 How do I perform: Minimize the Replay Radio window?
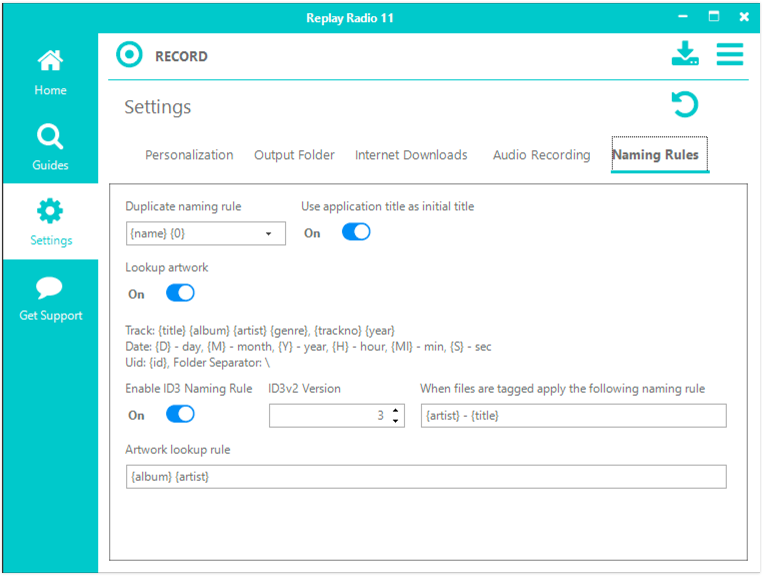(x=683, y=17)
